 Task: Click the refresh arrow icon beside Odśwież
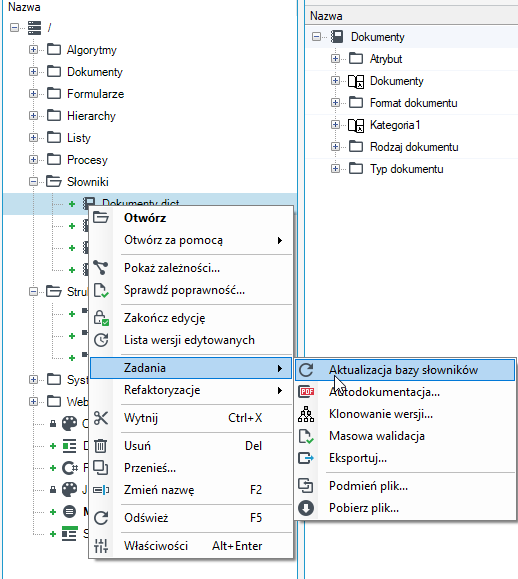[101, 518]
